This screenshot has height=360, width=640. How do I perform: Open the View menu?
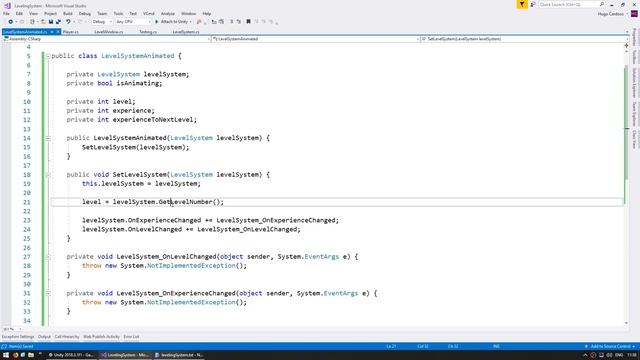pyautogui.click(x=33, y=13)
